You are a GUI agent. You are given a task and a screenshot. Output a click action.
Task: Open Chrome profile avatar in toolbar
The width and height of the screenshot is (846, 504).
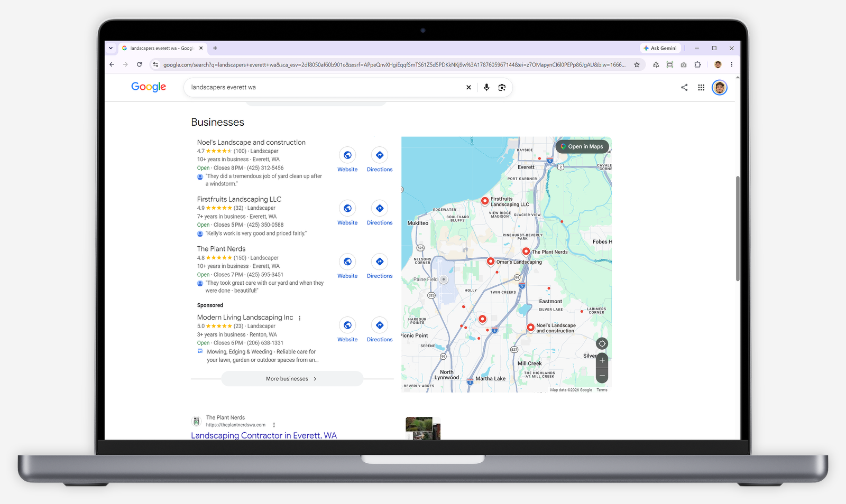tap(718, 64)
